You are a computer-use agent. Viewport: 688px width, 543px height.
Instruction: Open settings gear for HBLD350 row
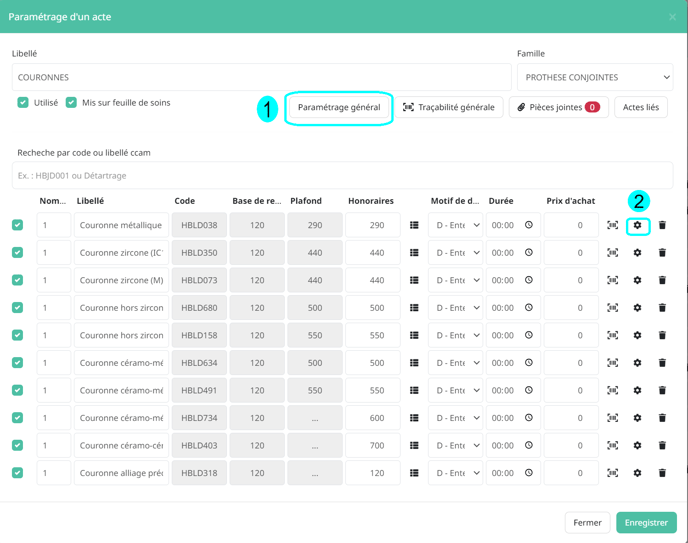pyautogui.click(x=637, y=253)
